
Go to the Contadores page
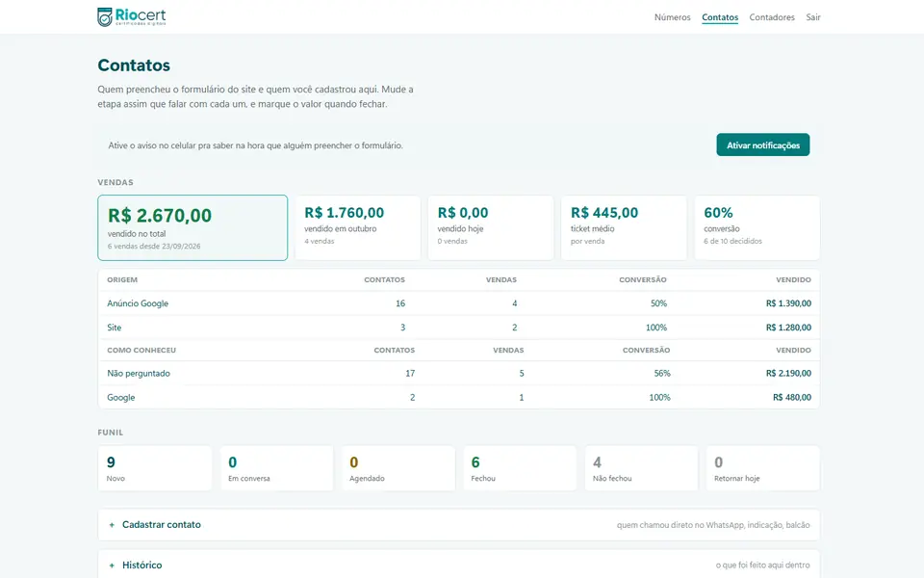pos(772,17)
